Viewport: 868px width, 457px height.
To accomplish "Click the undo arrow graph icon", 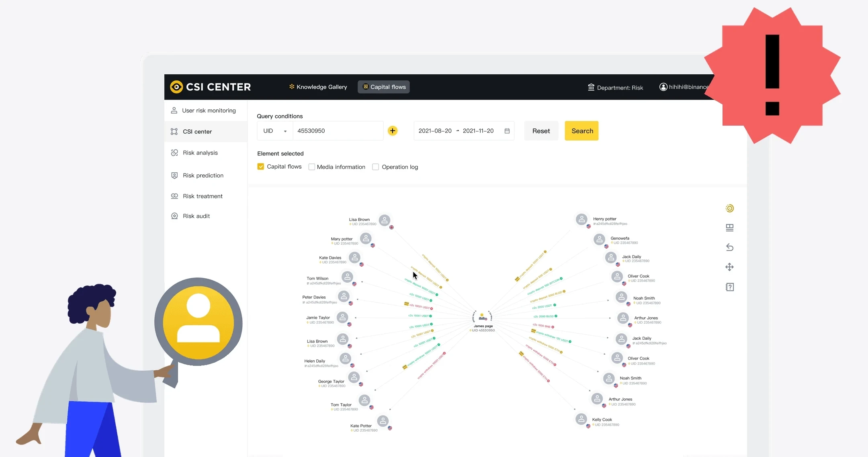I will point(730,247).
